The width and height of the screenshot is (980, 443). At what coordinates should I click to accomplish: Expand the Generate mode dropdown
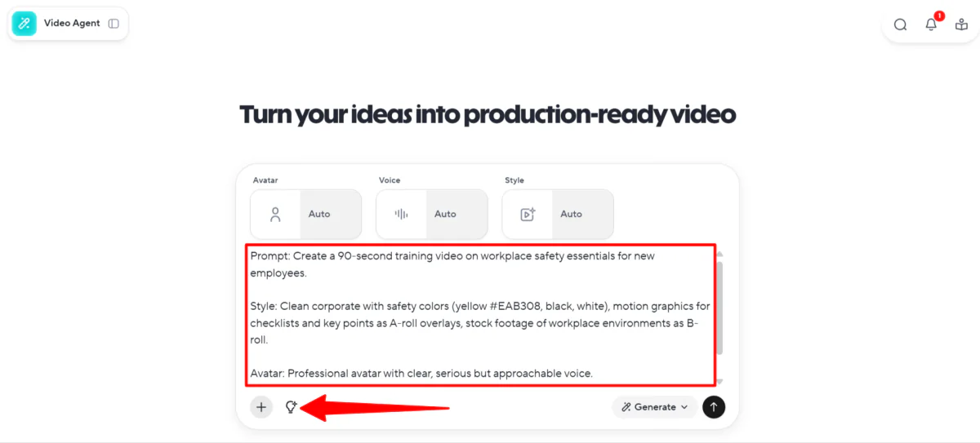(x=654, y=407)
